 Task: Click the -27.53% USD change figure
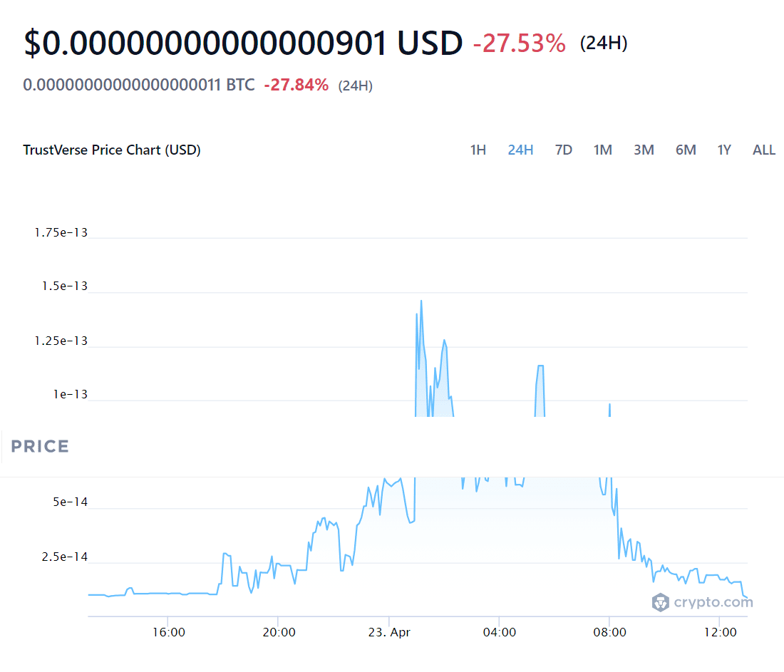(520, 43)
